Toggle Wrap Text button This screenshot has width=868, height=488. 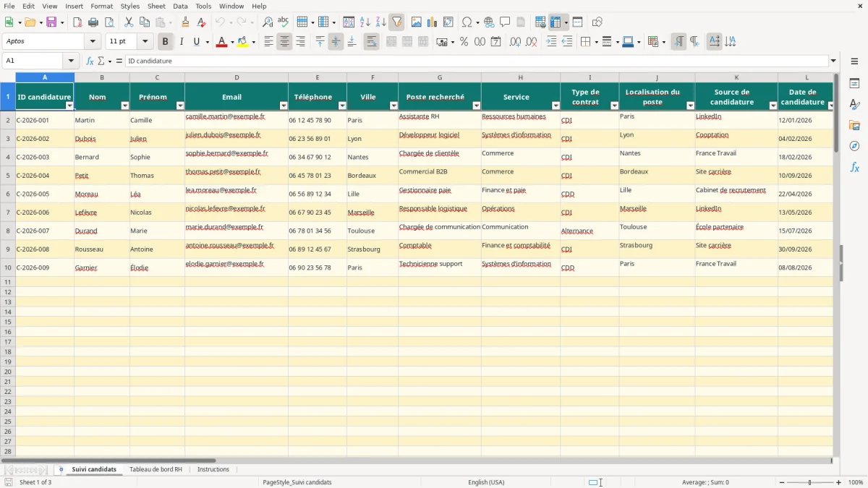[x=371, y=42]
